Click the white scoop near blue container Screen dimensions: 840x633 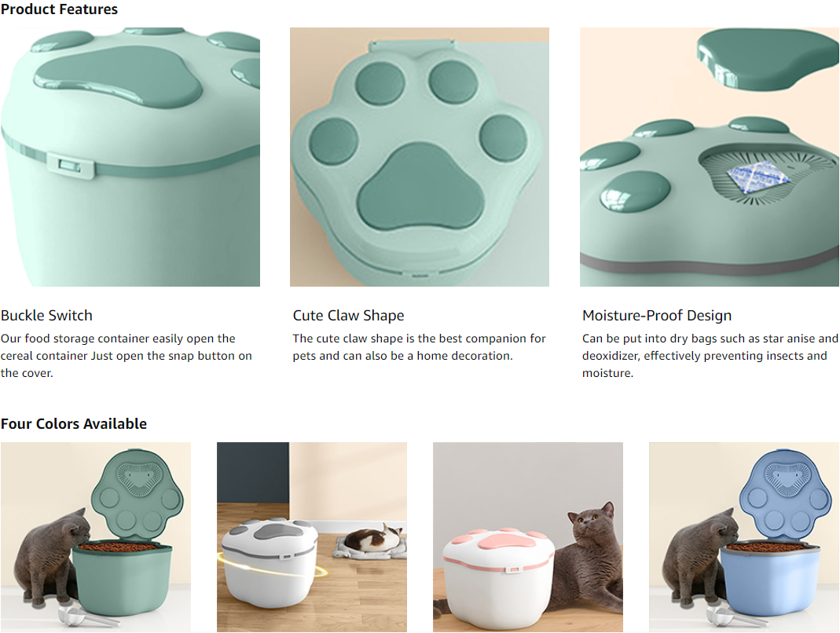[741, 615]
